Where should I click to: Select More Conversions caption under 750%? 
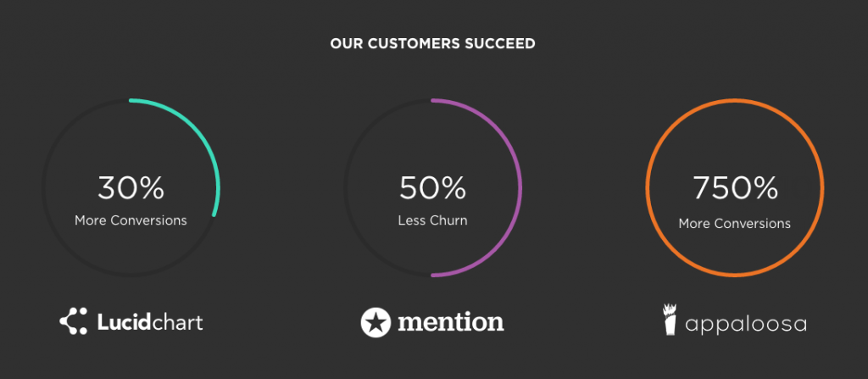(x=735, y=224)
